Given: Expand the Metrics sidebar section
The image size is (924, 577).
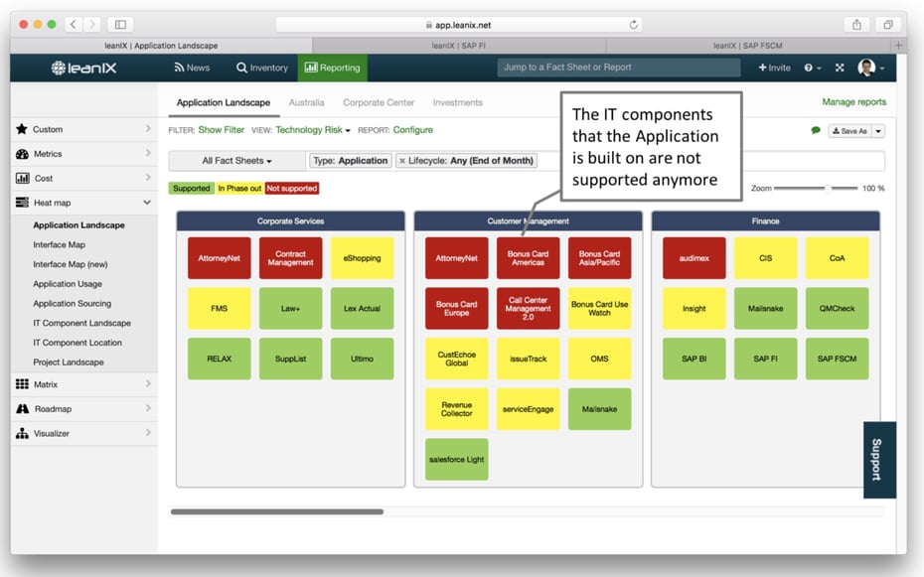Looking at the screenshot, I should pos(83,154).
